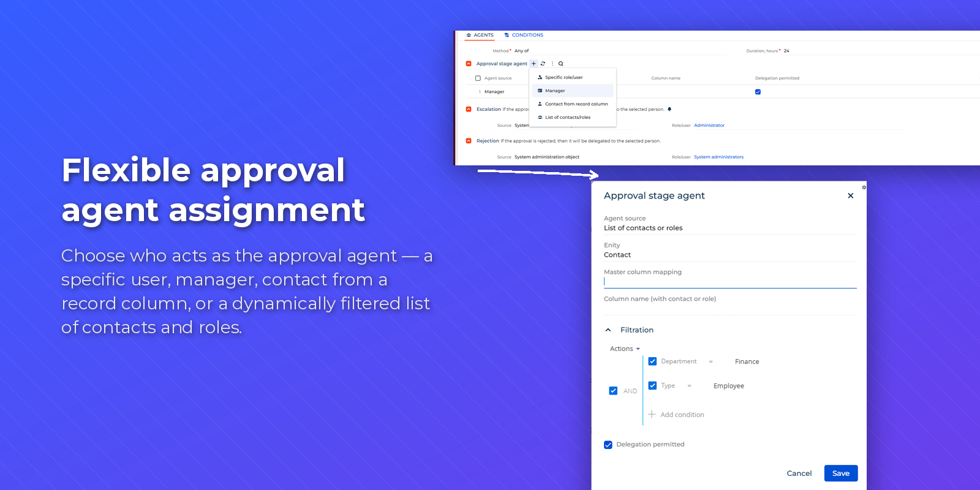This screenshot has width=980, height=490.
Task: Click the Master column mapping input field
Action: (x=730, y=282)
